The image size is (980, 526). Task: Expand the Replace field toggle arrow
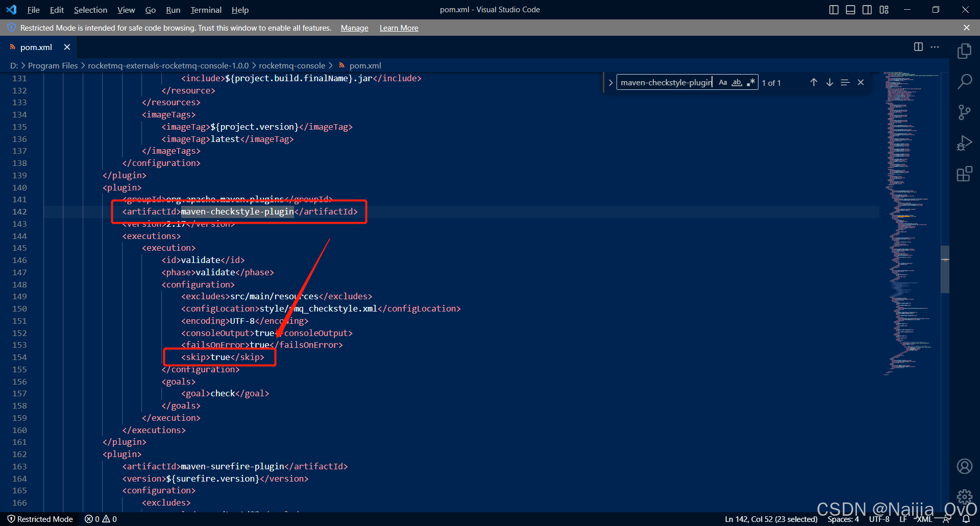coord(610,82)
